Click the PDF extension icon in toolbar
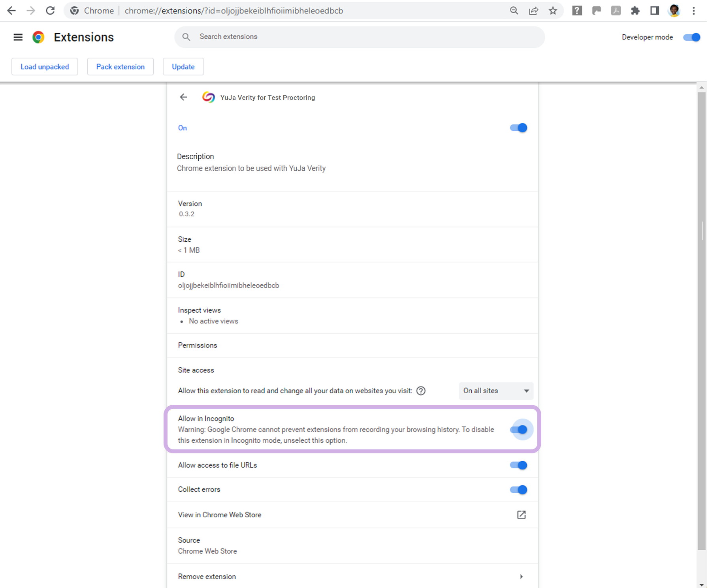 [x=616, y=11]
